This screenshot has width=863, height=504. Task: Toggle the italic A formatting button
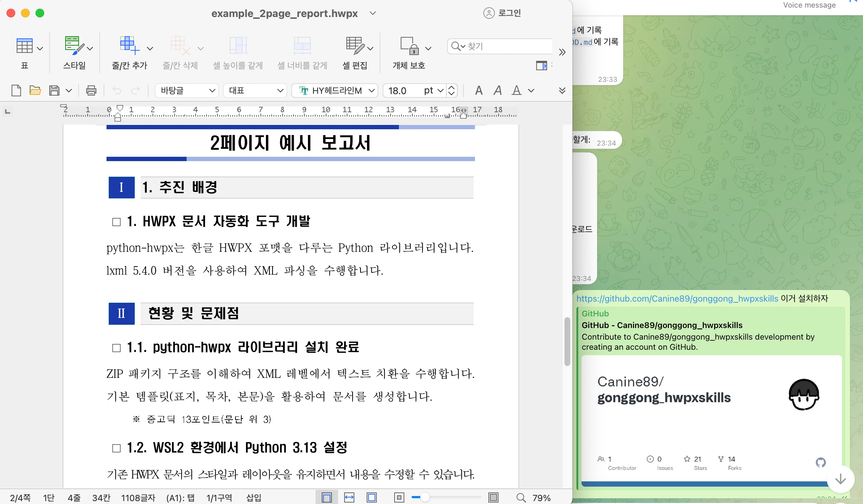pyautogui.click(x=498, y=91)
